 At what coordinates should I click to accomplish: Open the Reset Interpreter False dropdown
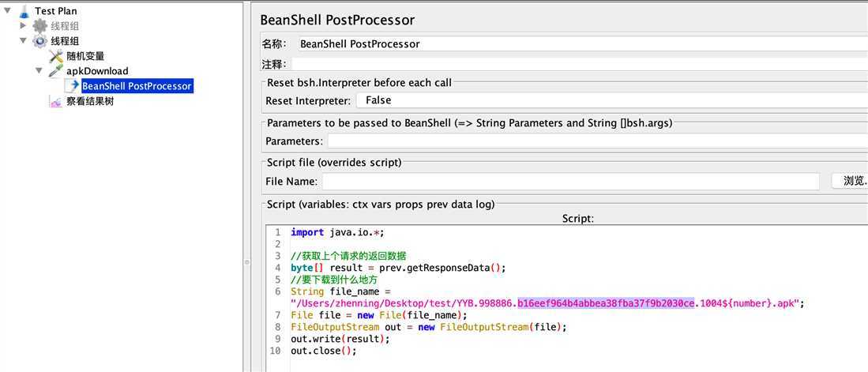point(611,100)
